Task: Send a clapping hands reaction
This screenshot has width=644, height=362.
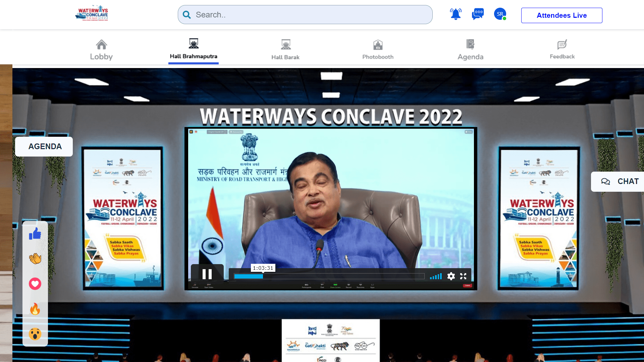Action: (x=35, y=259)
